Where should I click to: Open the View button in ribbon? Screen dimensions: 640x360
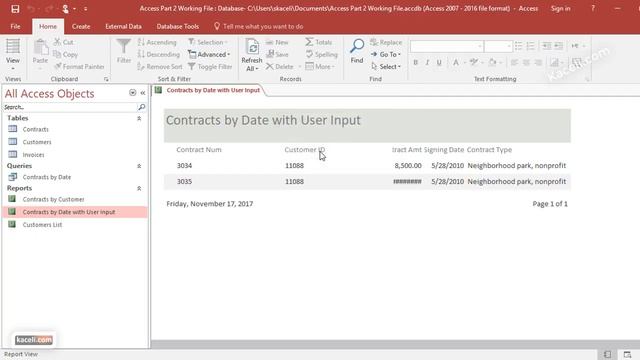pyautogui.click(x=13, y=55)
